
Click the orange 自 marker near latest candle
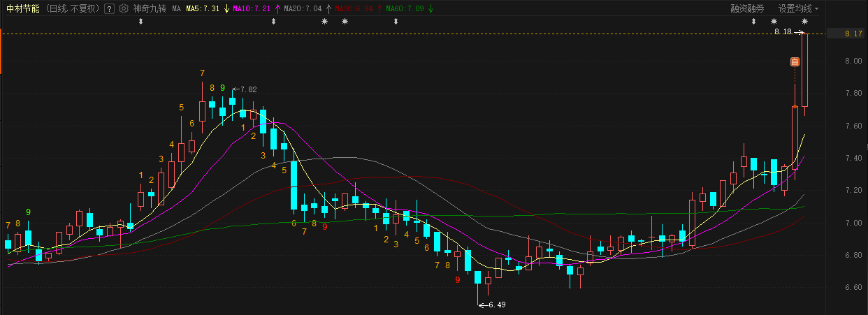coord(795,62)
